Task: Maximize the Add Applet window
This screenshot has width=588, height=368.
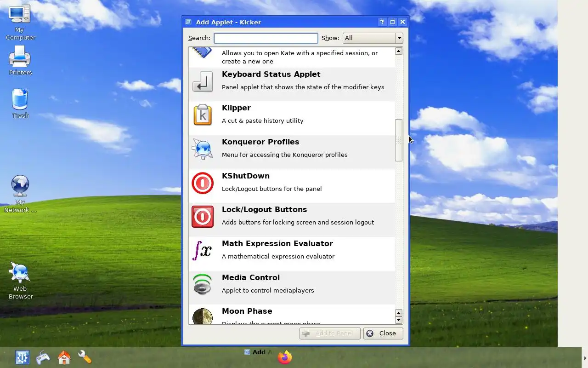Action: 392,22
